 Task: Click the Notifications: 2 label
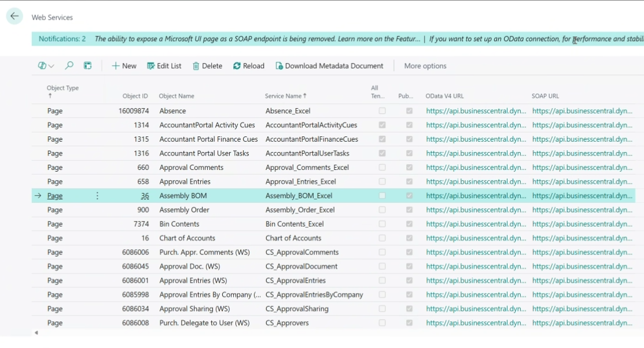click(x=62, y=39)
